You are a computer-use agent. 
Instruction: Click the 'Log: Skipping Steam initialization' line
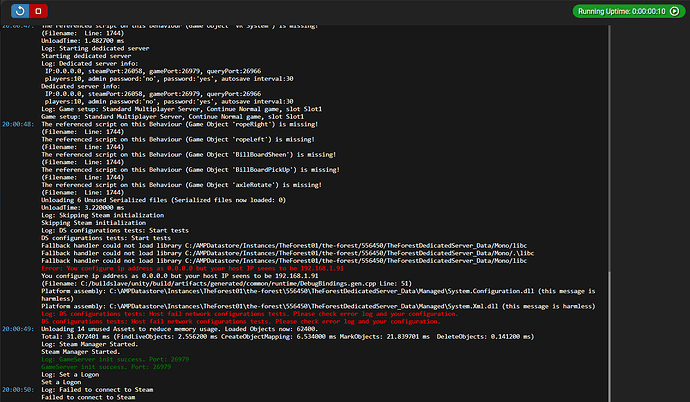point(103,215)
